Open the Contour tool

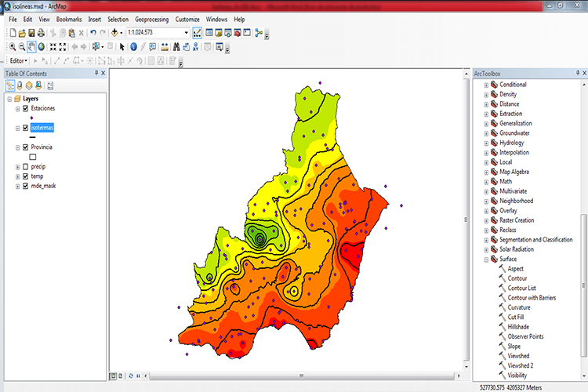coord(517,278)
